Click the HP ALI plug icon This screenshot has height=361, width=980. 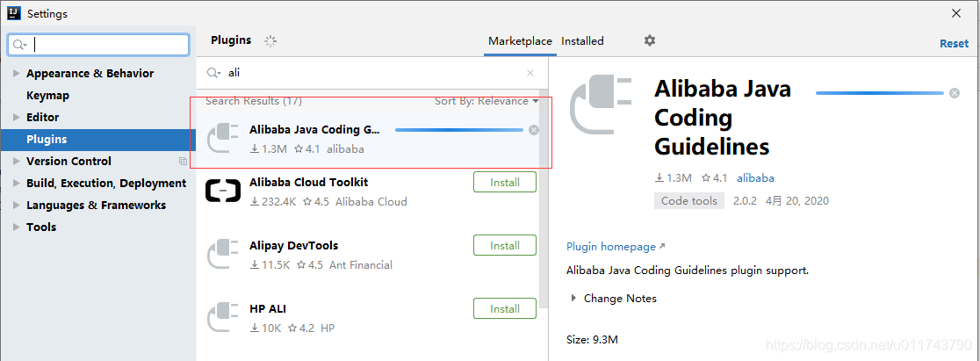223,317
